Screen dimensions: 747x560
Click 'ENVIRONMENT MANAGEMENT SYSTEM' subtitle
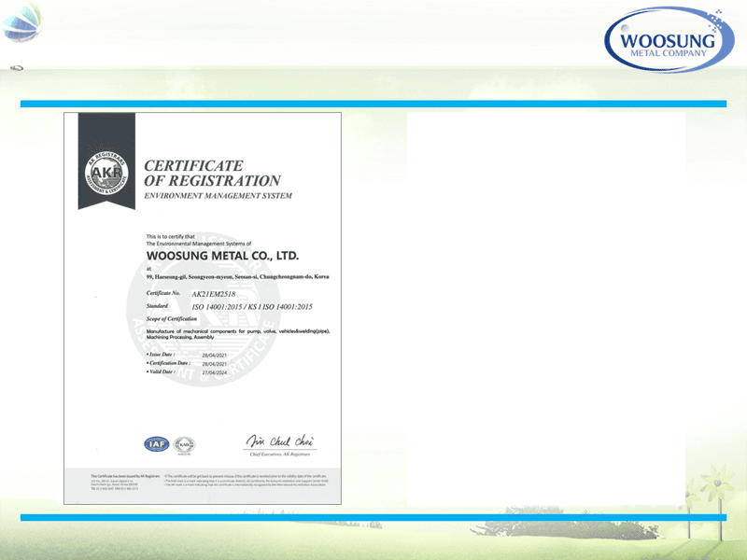(218, 196)
